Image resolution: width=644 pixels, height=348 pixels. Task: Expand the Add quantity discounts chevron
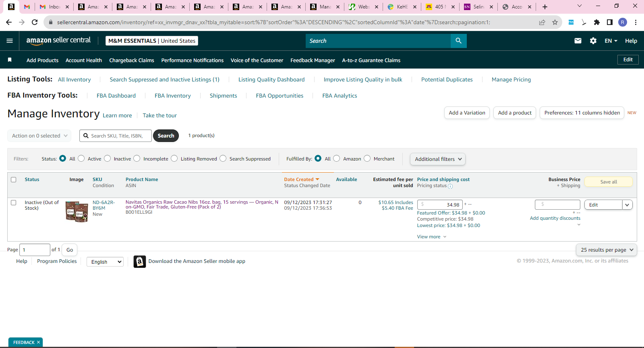pos(579,225)
